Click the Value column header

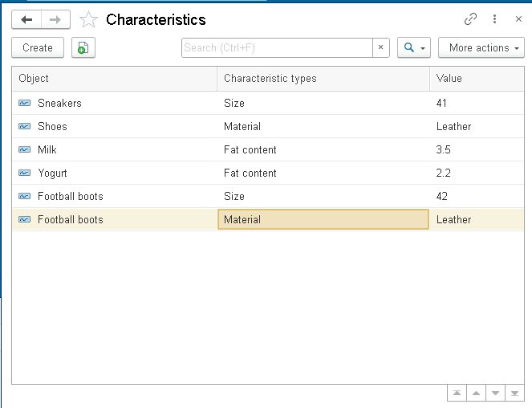477,79
